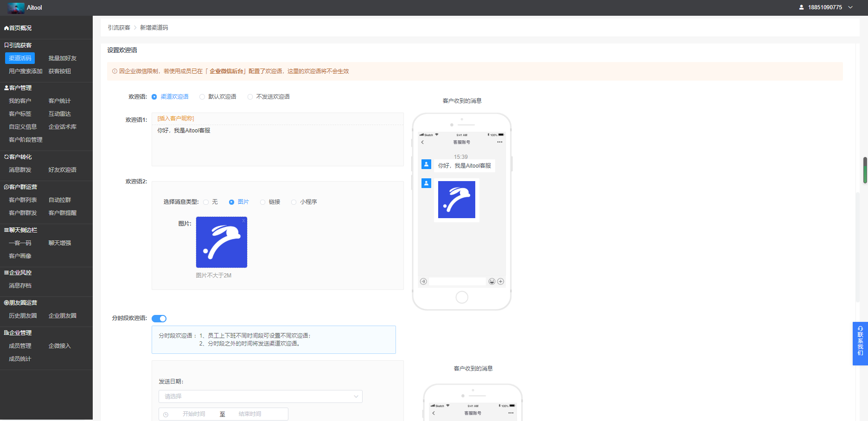This screenshot has width=868, height=421.
Task: Open 自动拉群 page
Action: click(x=60, y=200)
